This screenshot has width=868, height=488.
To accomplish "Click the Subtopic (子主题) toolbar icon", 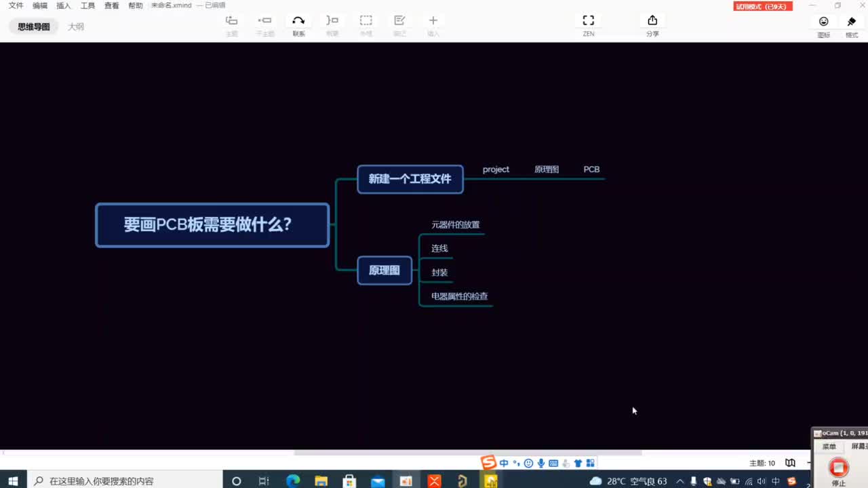I will coord(264,21).
